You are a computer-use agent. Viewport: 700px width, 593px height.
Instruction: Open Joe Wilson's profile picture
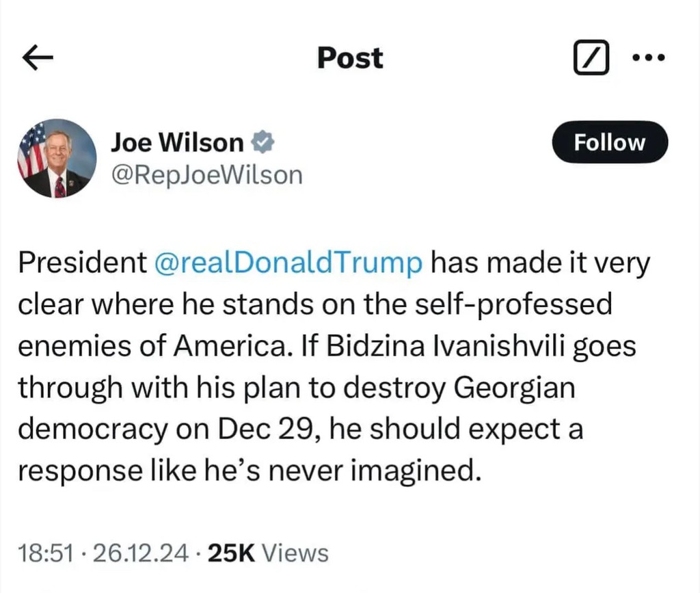[x=57, y=158]
